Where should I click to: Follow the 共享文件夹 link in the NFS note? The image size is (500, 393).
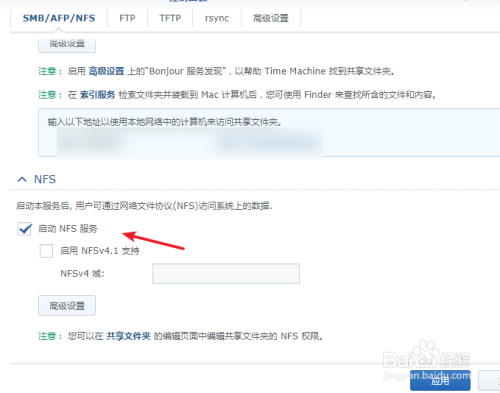point(128,336)
